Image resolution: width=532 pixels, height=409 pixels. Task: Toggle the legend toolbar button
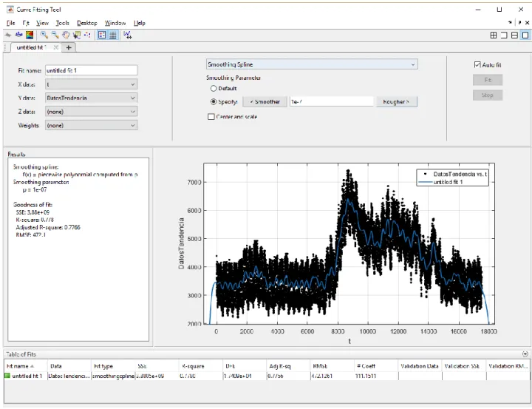point(102,35)
